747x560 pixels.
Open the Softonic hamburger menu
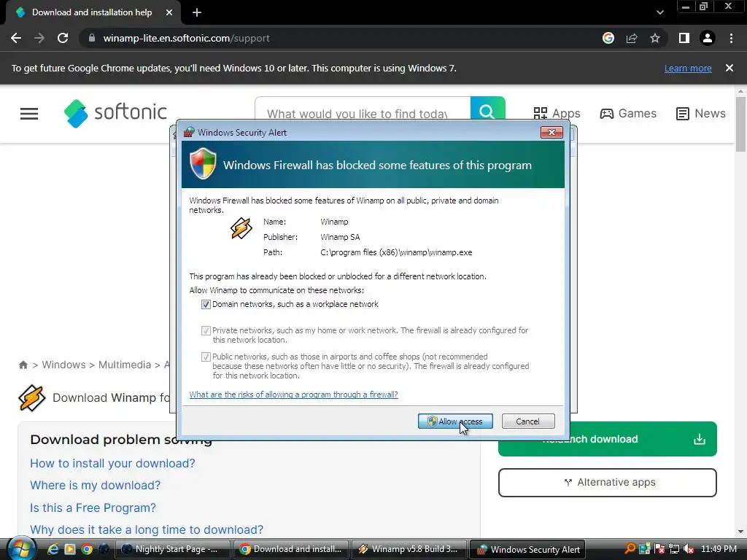tap(29, 113)
